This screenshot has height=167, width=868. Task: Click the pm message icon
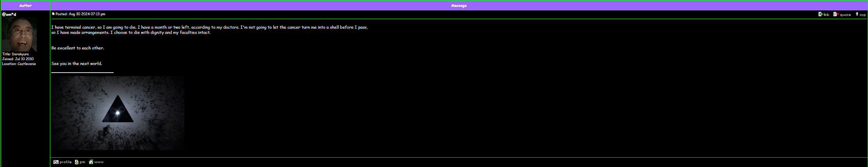(x=77, y=162)
